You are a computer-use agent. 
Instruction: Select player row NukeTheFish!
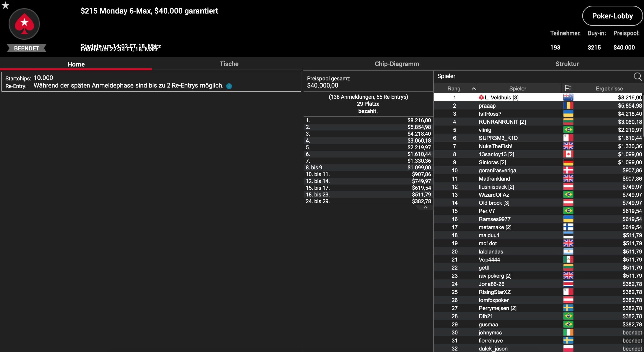(495, 146)
